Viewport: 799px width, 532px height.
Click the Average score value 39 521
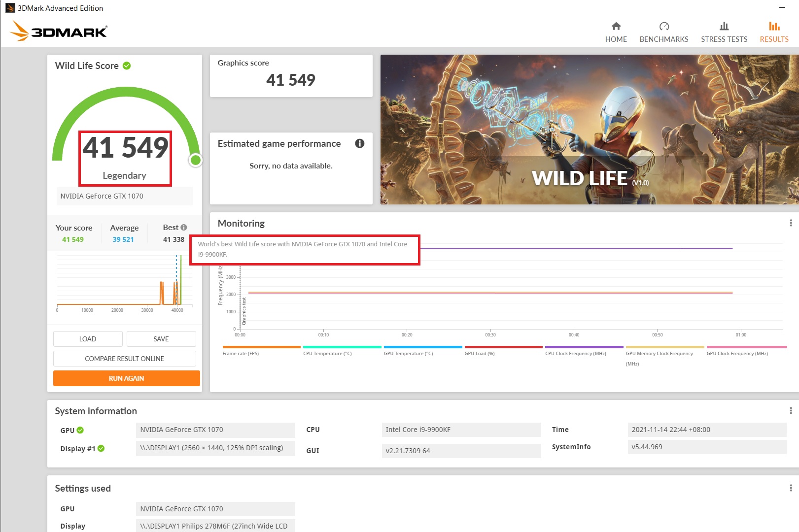[x=123, y=239]
